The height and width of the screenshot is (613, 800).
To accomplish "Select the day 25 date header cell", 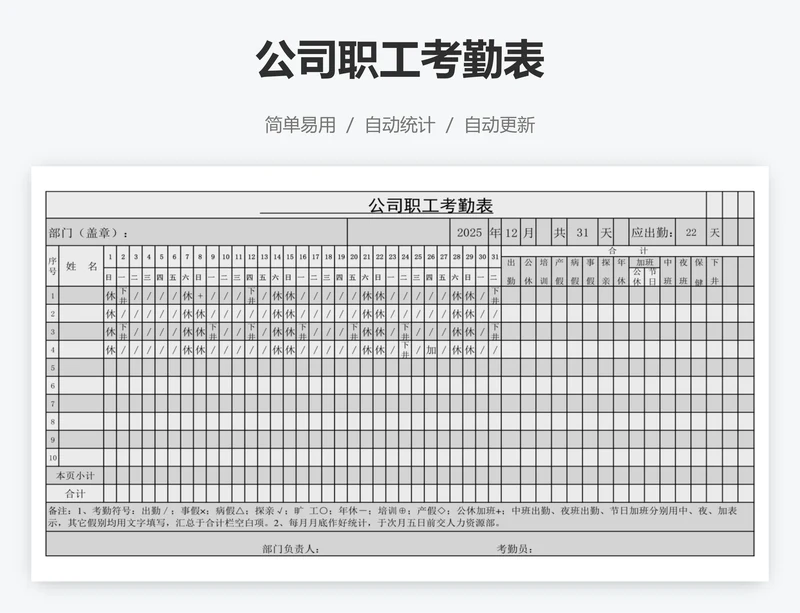I will [x=418, y=257].
